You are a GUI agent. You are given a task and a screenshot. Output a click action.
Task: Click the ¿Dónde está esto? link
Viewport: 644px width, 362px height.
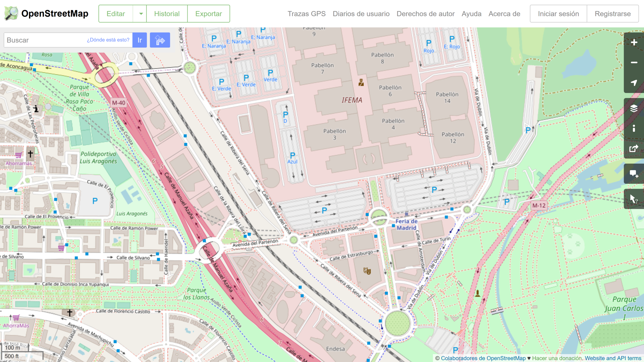tap(108, 40)
